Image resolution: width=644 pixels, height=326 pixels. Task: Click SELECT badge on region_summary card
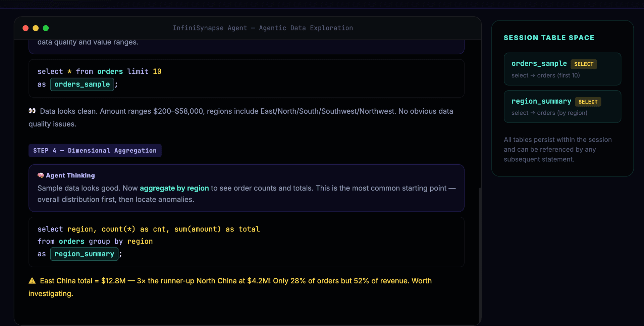(x=588, y=102)
